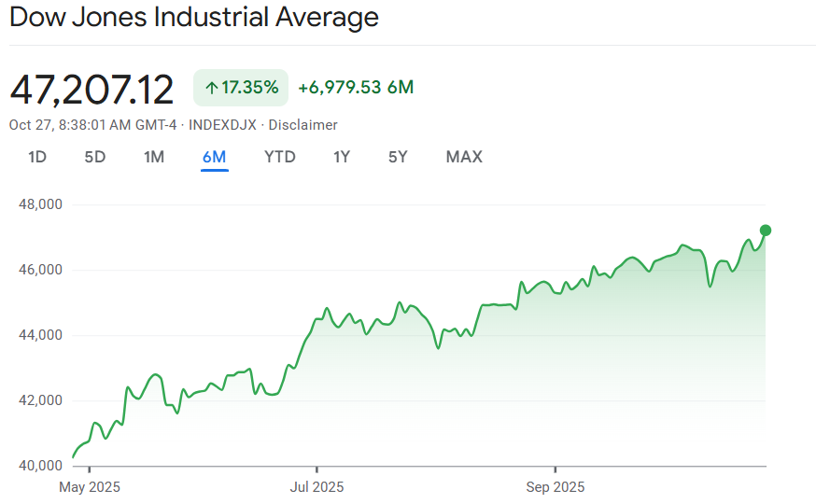This screenshot has height=504, width=816.
Task: Click the 17.35% gain badge
Action: tap(241, 88)
